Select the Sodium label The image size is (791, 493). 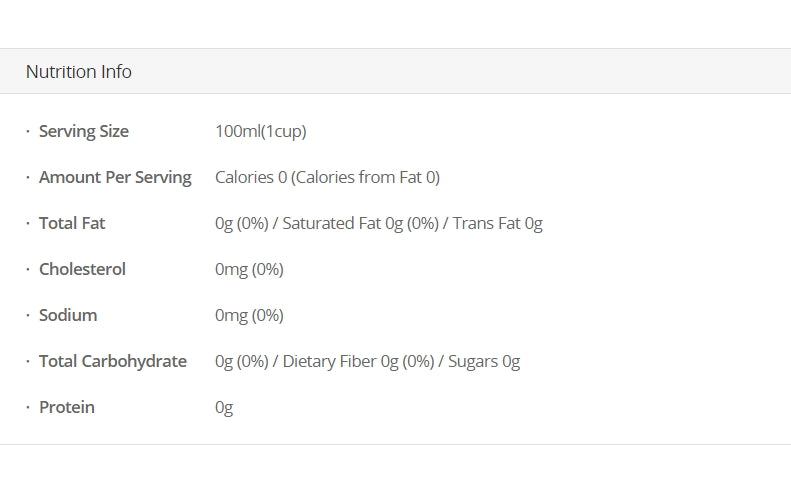(x=68, y=315)
